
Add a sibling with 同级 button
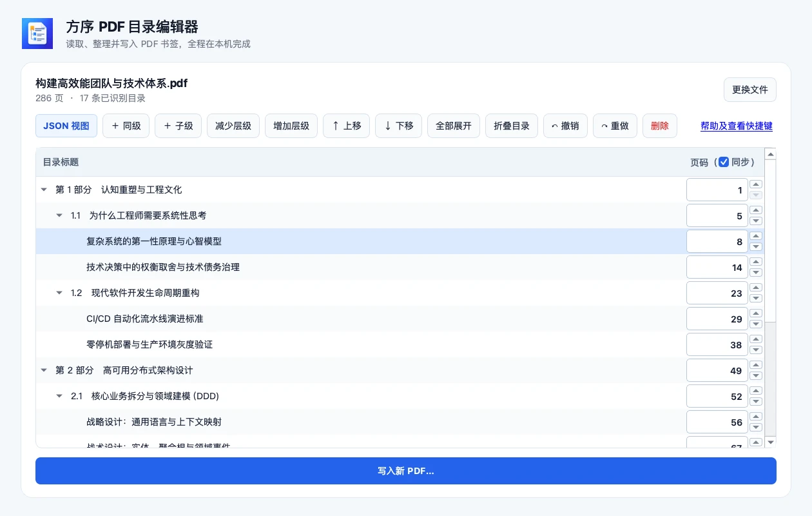coord(126,126)
